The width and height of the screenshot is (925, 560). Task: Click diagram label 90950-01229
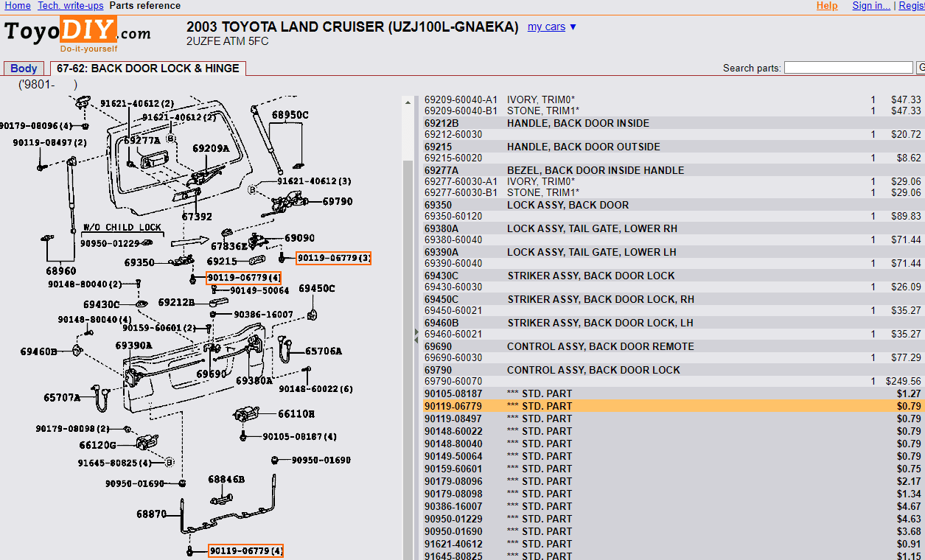110,243
